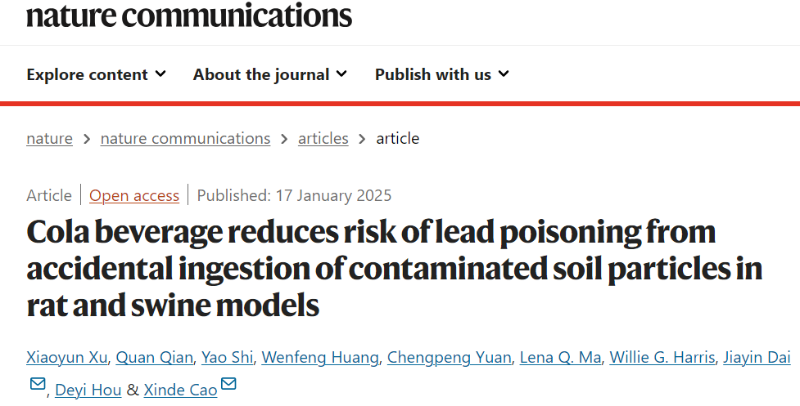The image size is (800, 406).
Task: Select author name Jiayin Dai
Action: pyautogui.click(x=757, y=357)
